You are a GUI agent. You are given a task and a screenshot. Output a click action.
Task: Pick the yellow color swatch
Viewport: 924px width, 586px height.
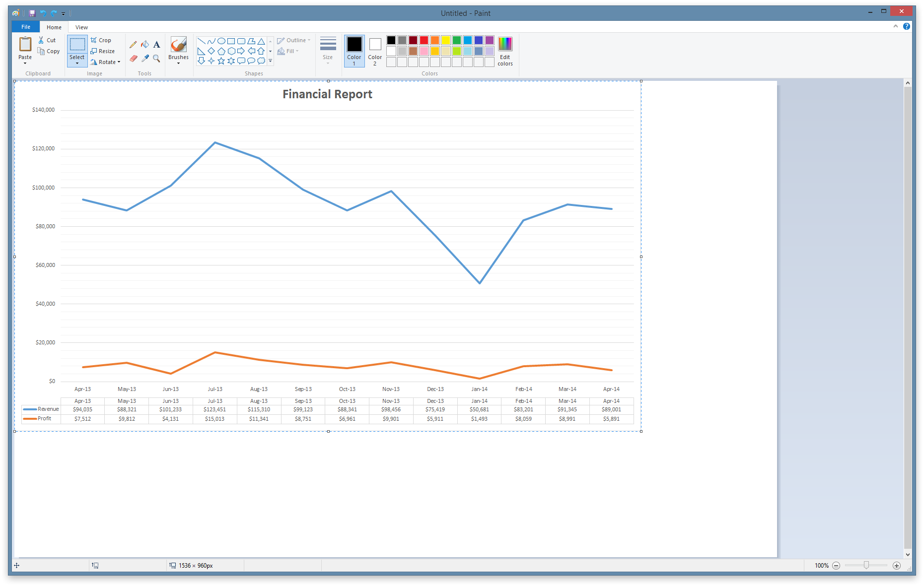point(446,40)
